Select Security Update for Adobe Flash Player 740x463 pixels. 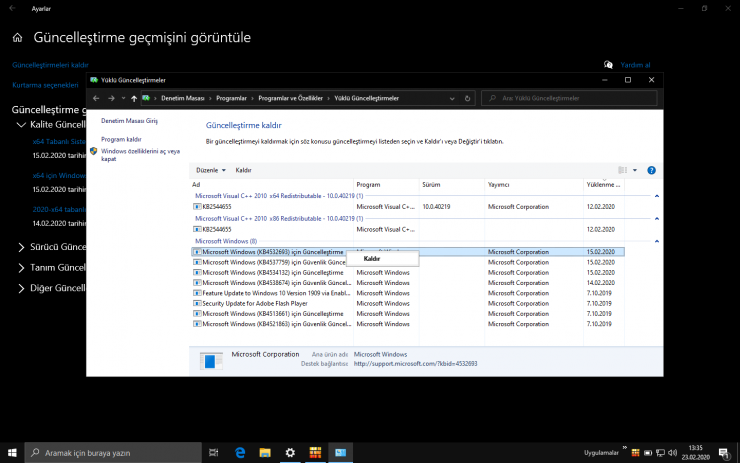408,303
